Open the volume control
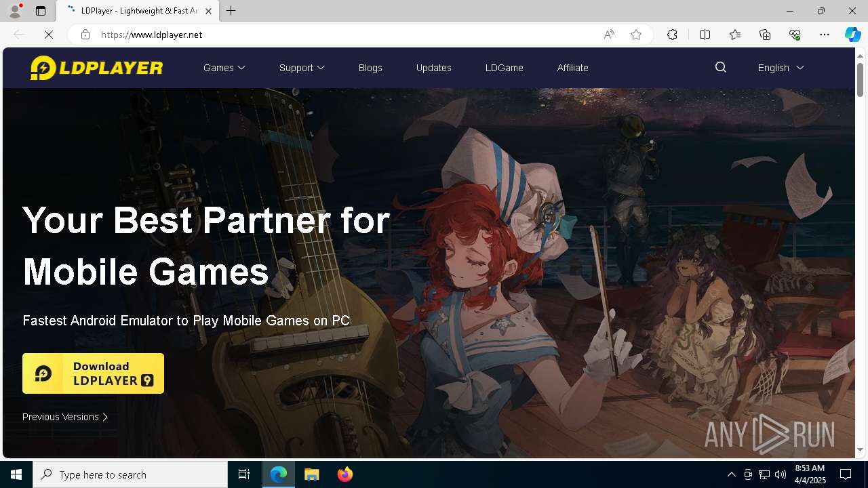Viewport: 868px width, 488px height. tap(781, 474)
